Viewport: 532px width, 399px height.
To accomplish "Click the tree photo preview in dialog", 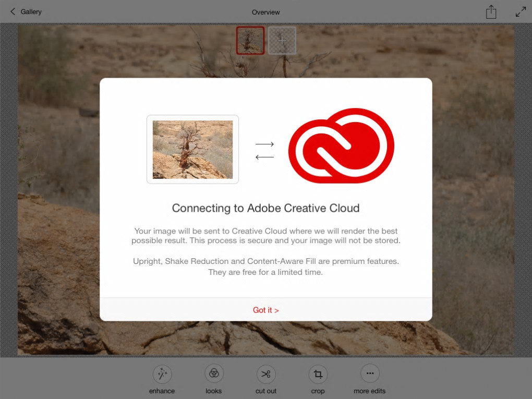I will coord(192,149).
